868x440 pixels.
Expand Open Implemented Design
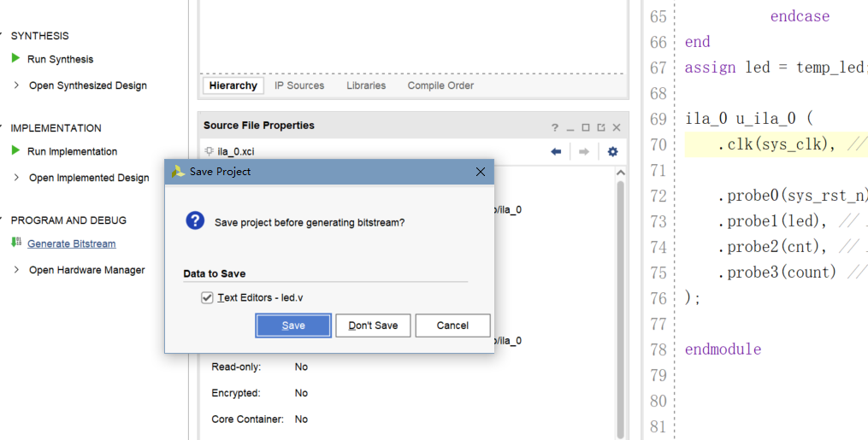16,178
